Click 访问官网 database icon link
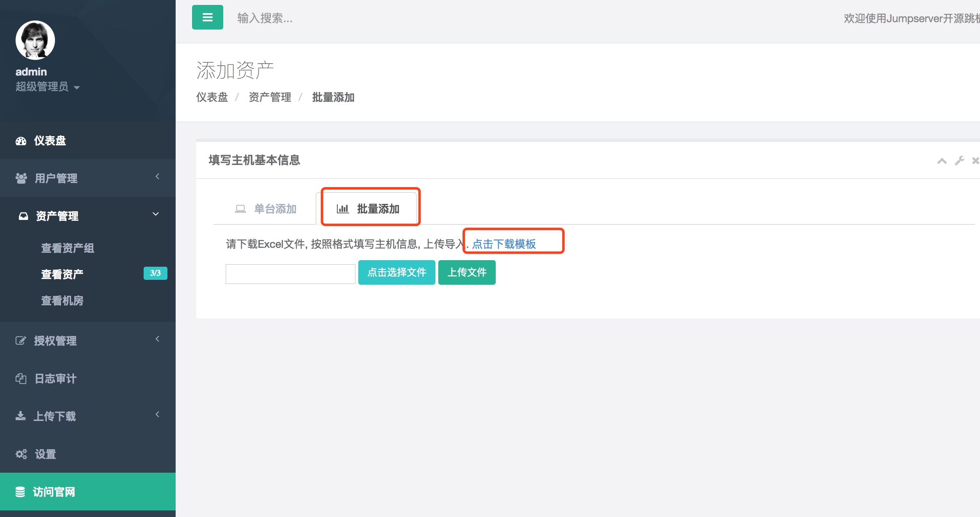 pos(53,492)
